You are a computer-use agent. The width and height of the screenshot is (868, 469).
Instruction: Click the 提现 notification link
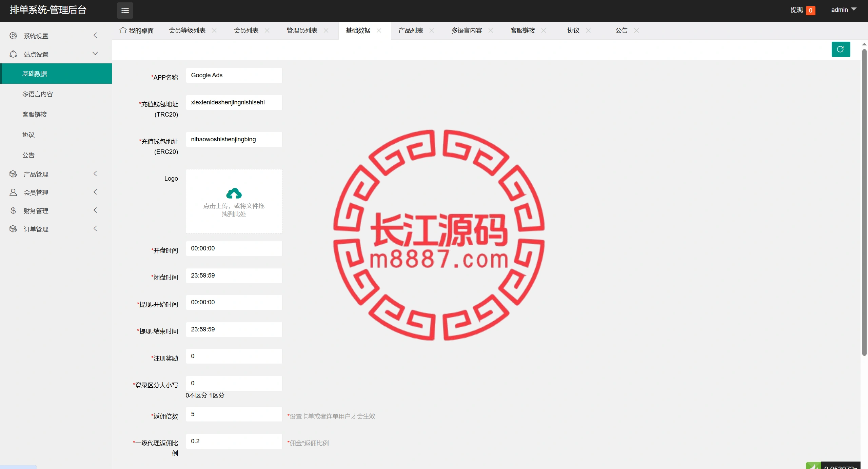tap(797, 10)
